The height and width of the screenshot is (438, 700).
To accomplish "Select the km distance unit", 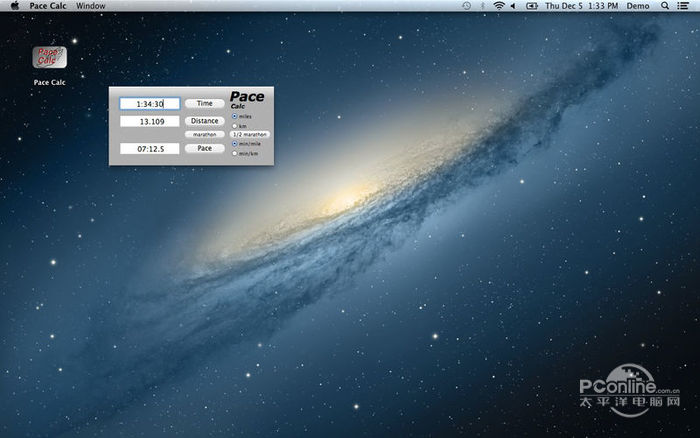I will pos(235,125).
